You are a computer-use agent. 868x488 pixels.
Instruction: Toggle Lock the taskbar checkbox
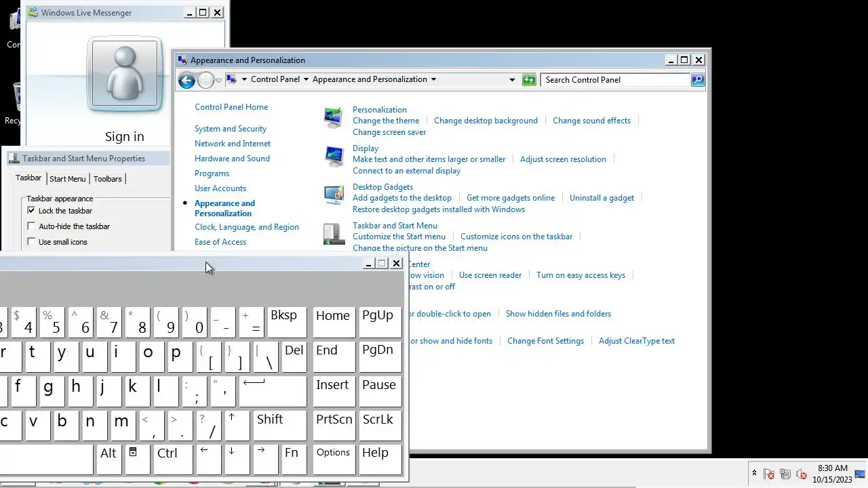31,211
